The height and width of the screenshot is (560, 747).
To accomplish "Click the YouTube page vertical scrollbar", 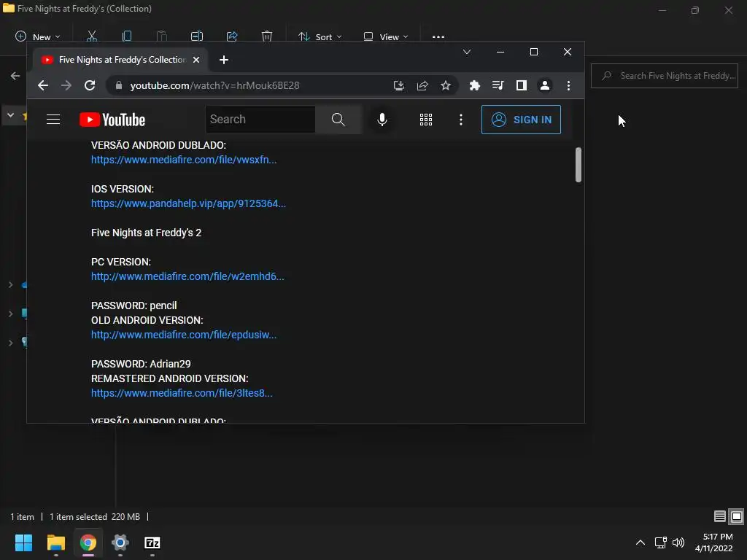I will pyautogui.click(x=578, y=165).
